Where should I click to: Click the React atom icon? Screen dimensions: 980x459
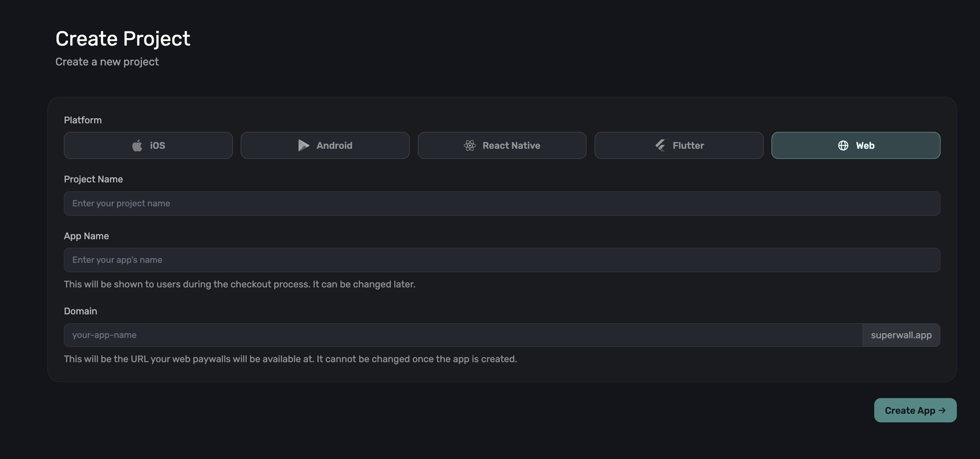469,145
